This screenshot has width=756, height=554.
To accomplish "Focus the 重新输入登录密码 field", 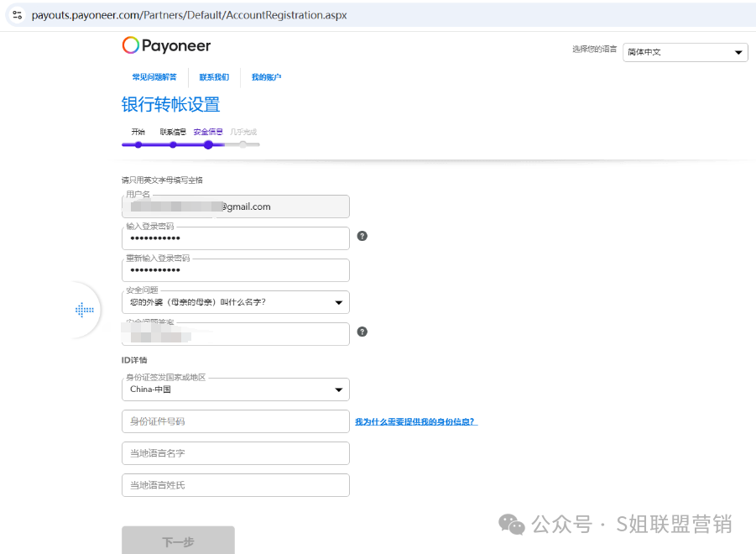I will point(236,270).
